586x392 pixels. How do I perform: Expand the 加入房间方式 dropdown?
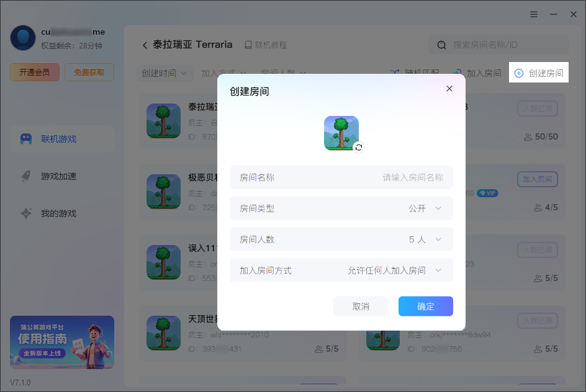(341, 270)
